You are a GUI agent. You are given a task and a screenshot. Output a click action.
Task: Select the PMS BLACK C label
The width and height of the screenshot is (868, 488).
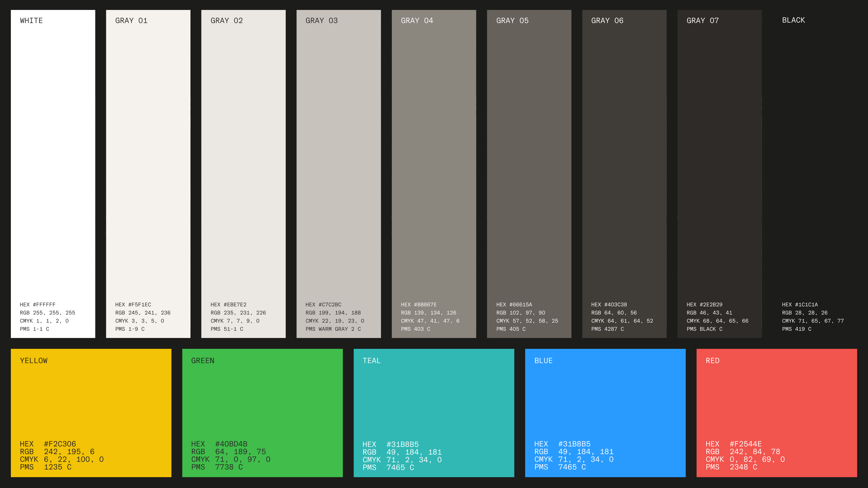tap(704, 329)
